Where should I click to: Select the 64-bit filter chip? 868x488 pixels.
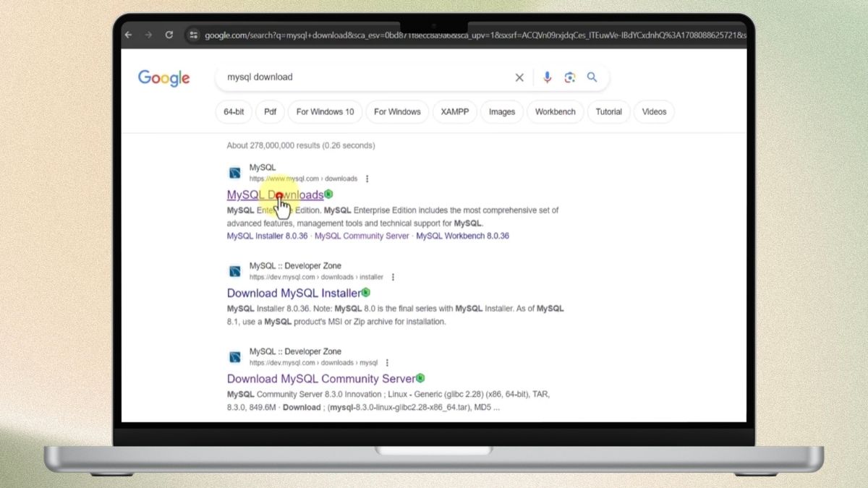[x=234, y=112]
